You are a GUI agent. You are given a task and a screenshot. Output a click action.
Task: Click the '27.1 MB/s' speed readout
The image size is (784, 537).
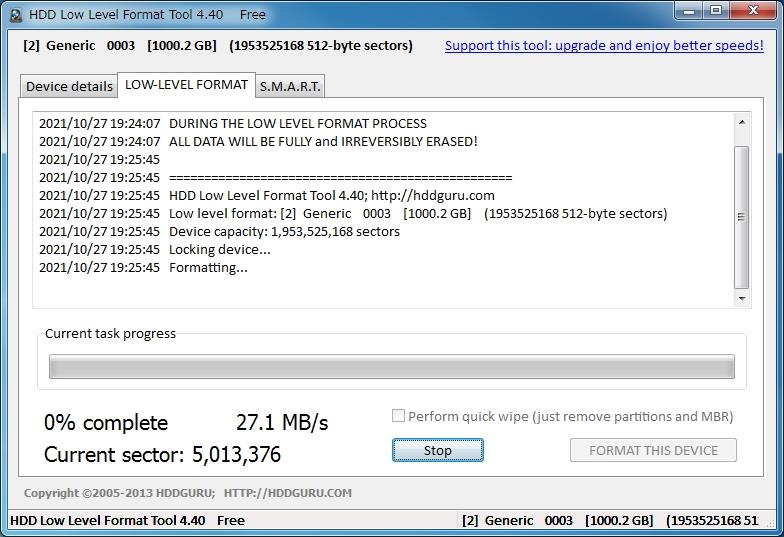(282, 423)
